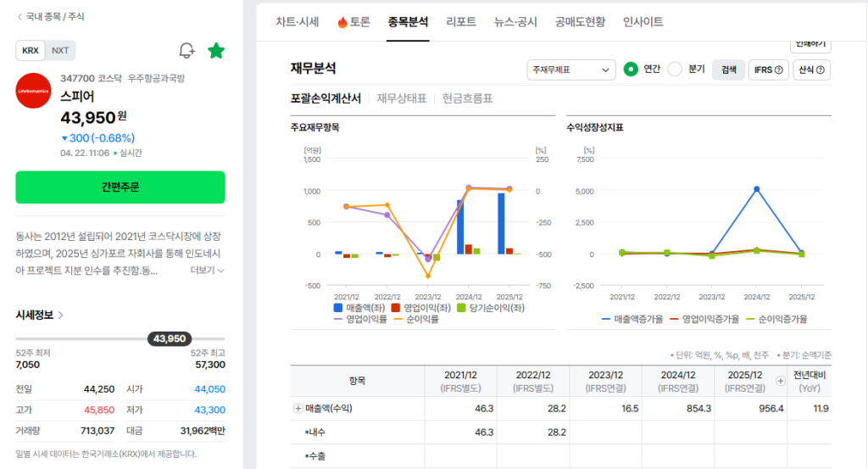Open 시세정보 details chevron
Image resolution: width=868 pixels, height=469 pixels.
pos(61,315)
